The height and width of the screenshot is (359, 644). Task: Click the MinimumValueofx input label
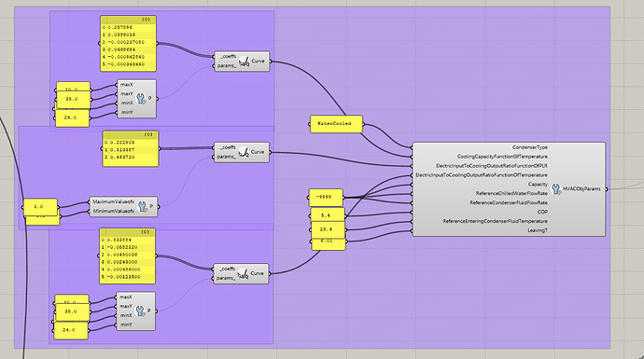(x=113, y=212)
